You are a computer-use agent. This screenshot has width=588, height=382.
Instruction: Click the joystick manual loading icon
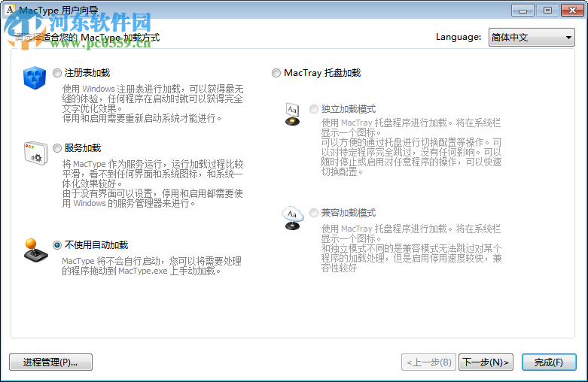pos(35,250)
